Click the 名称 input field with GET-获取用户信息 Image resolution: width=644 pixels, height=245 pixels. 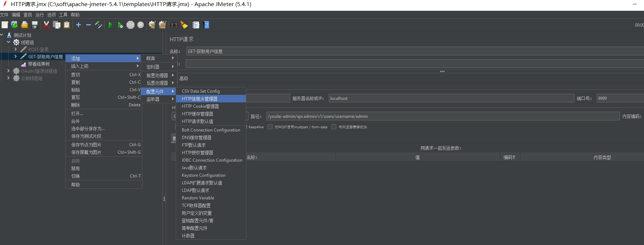(415, 51)
